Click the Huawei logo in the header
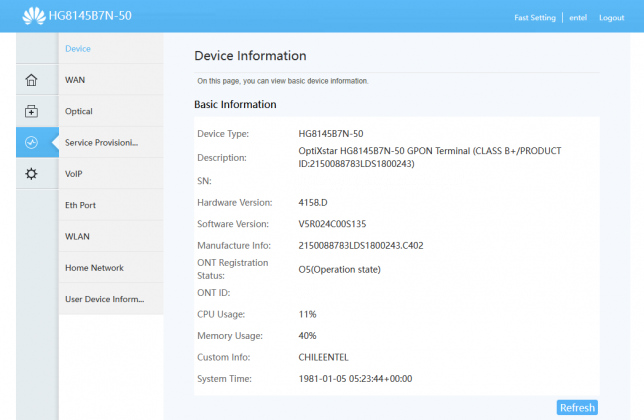 34,16
